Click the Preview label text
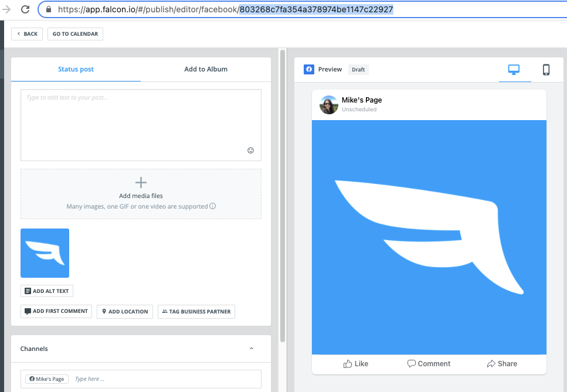This screenshot has width=567, height=392. (x=330, y=69)
